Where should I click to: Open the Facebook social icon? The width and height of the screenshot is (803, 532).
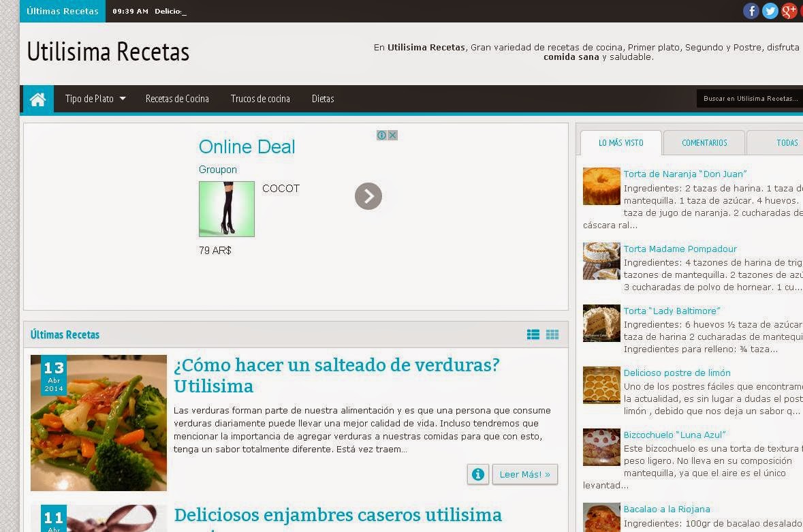point(751,11)
